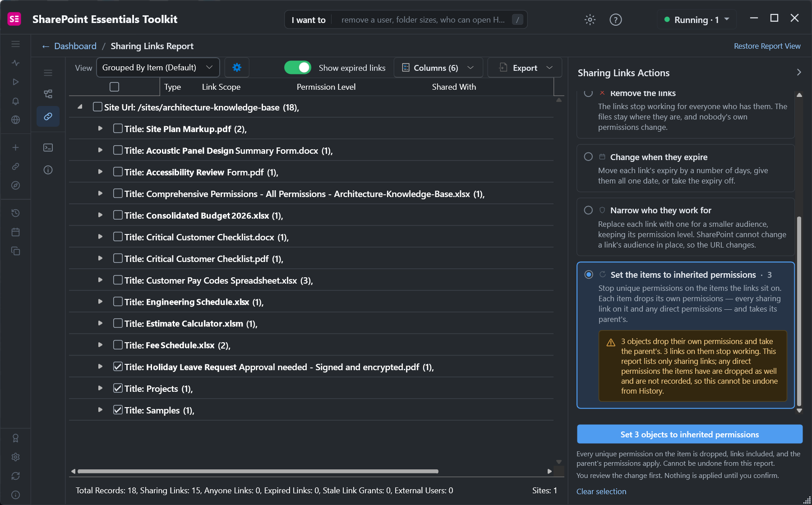This screenshot has height=505, width=812.
Task: Toggle the Show expired links switch
Action: click(x=298, y=68)
